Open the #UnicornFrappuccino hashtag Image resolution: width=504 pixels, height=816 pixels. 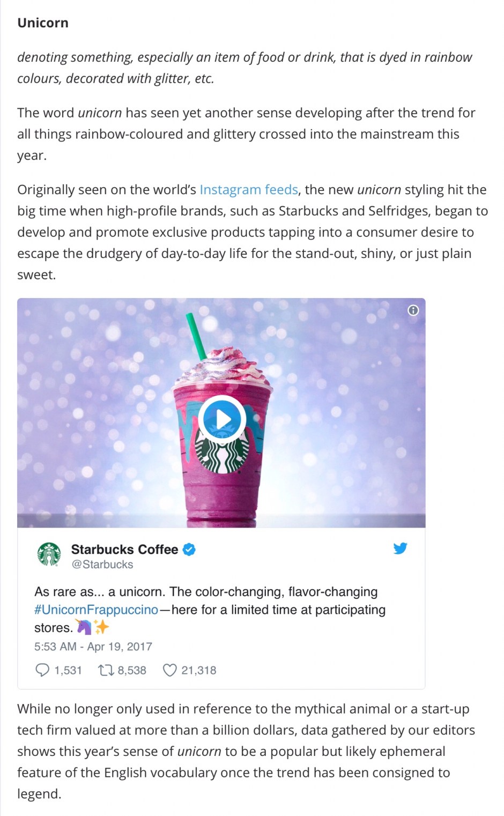click(x=97, y=610)
